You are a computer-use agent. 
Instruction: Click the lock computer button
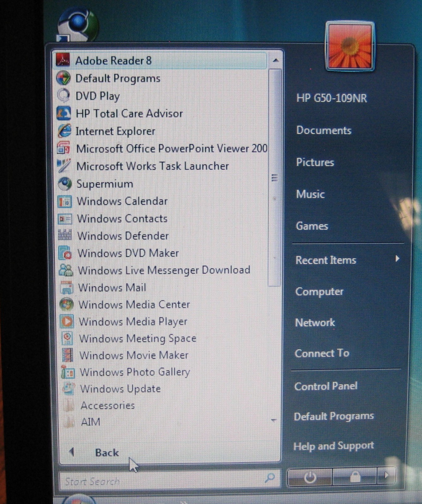[355, 477]
